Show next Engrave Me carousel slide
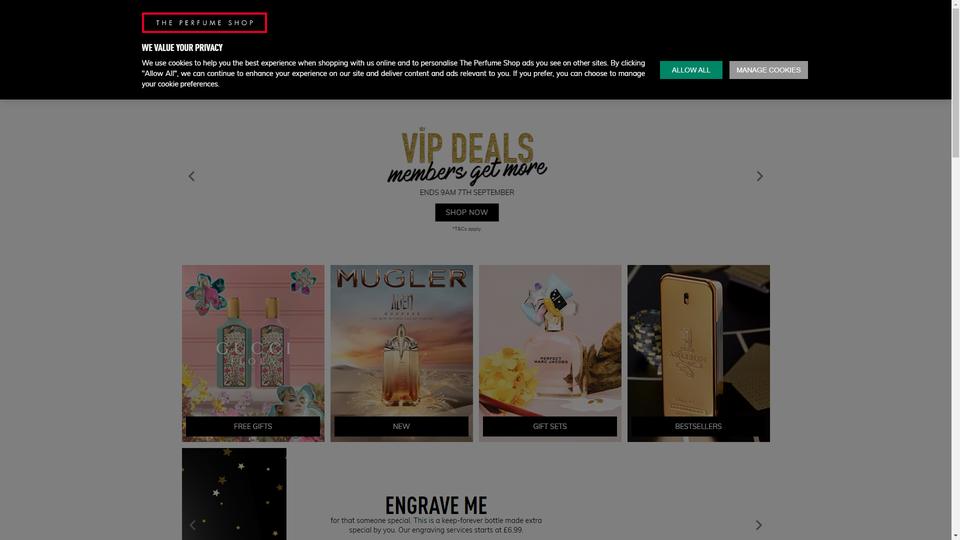960x540 pixels. click(x=759, y=525)
